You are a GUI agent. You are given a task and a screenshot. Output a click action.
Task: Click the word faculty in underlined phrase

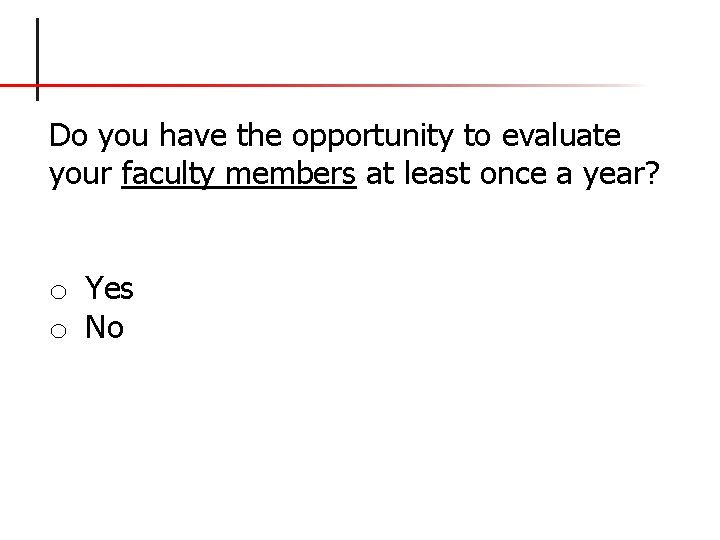pyautogui.click(x=168, y=174)
